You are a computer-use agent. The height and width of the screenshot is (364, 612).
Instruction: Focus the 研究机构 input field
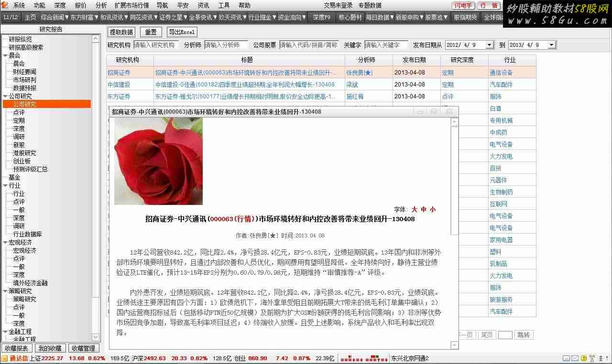[155, 45]
